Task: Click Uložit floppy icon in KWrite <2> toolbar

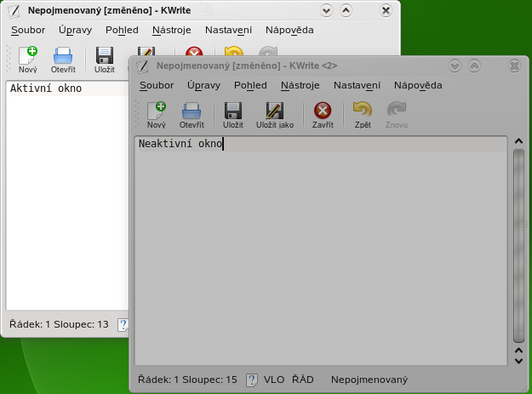Action: point(233,111)
